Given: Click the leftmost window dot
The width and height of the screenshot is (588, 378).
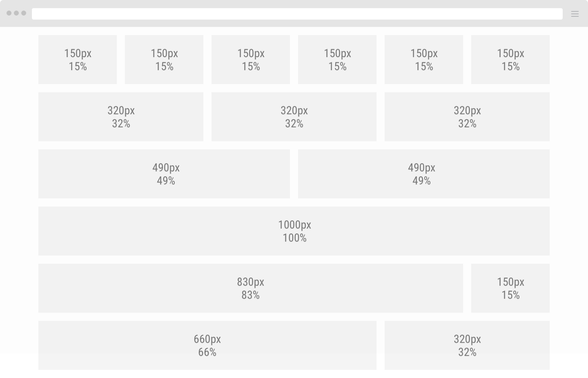Looking at the screenshot, I should [x=9, y=13].
